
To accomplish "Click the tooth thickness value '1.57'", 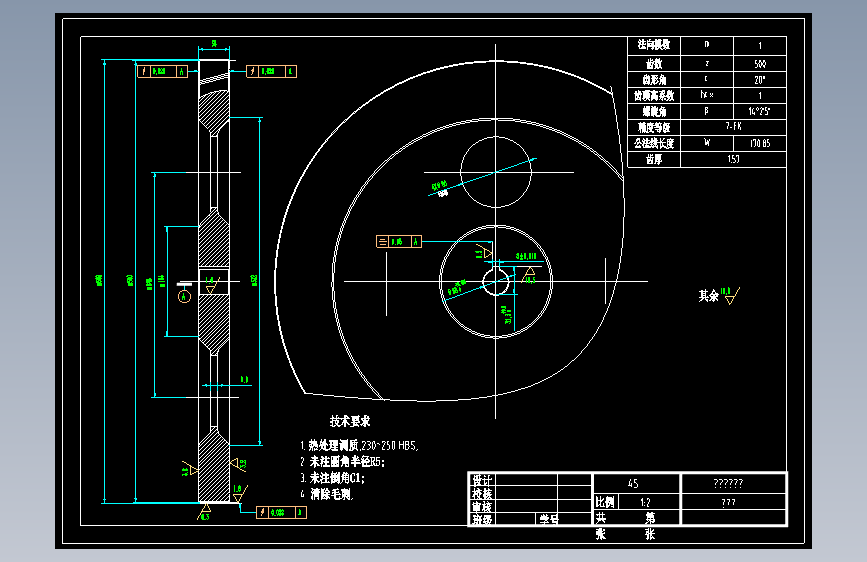I will (733, 159).
